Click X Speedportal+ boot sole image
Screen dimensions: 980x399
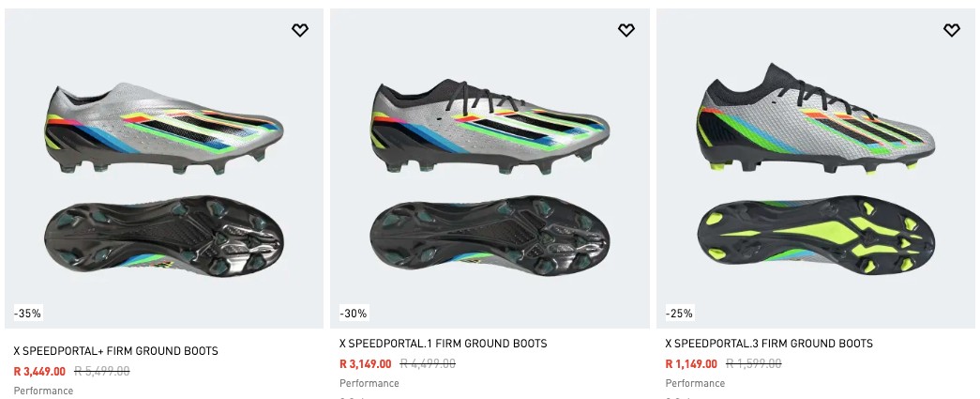163,233
